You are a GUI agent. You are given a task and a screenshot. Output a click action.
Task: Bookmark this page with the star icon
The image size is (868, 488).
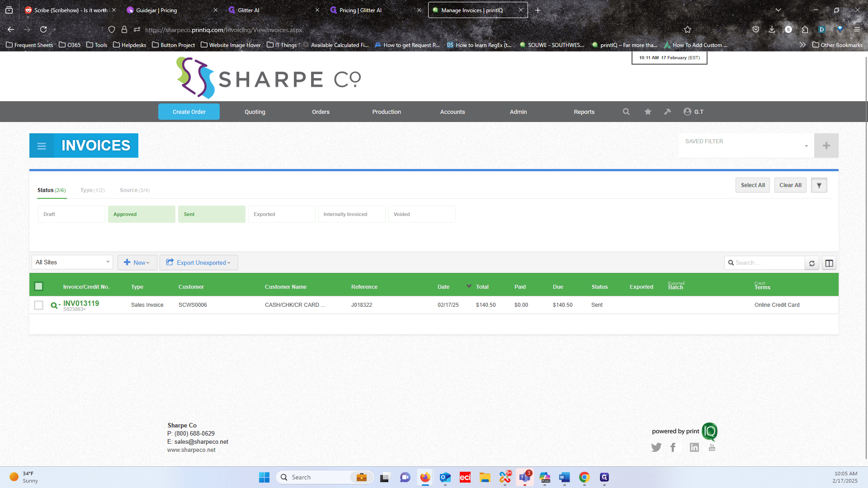click(x=688, y=30)
